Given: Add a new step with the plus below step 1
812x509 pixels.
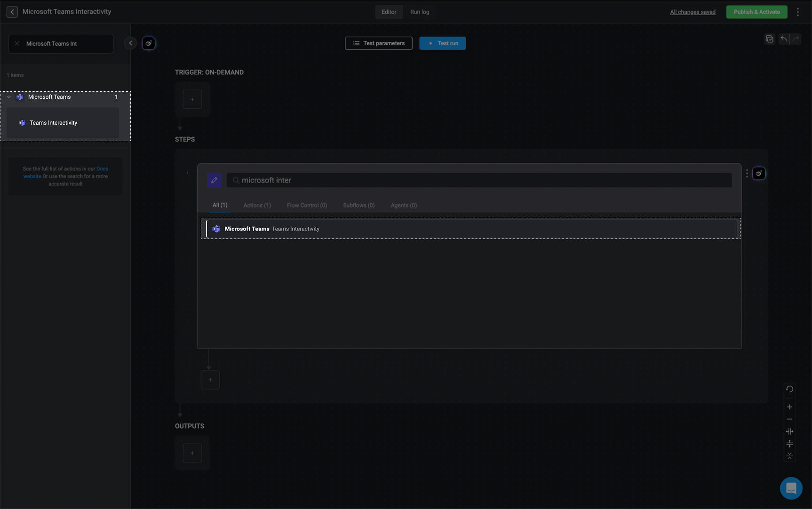Looking at the screenshot, I should point(210,380).
